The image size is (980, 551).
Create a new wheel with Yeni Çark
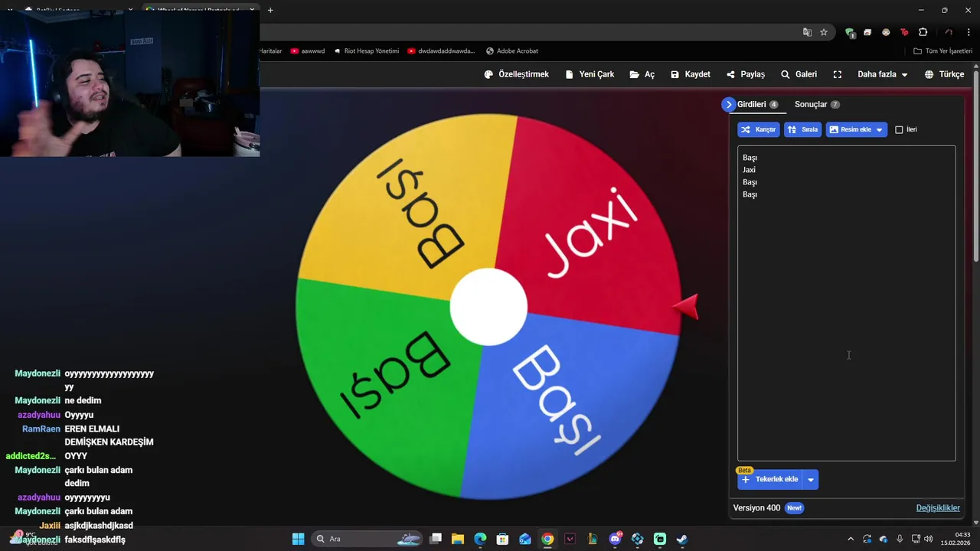pos(590,74)
